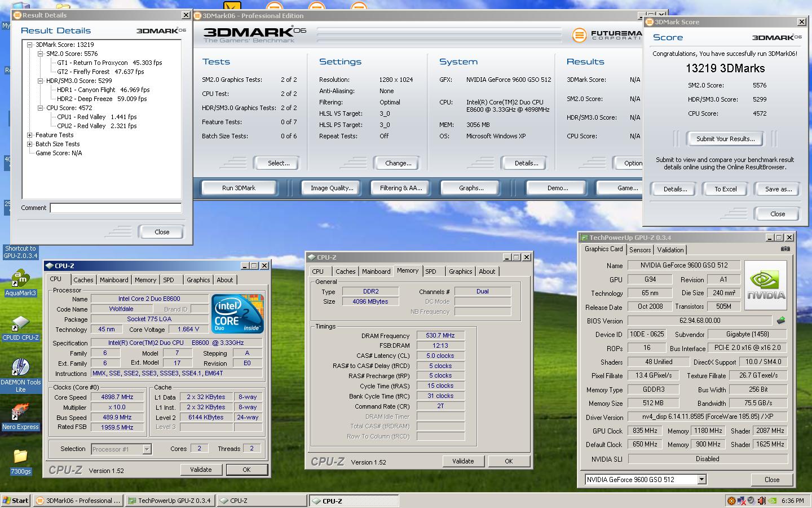Export results with the To Excel button

click(726, 189)
